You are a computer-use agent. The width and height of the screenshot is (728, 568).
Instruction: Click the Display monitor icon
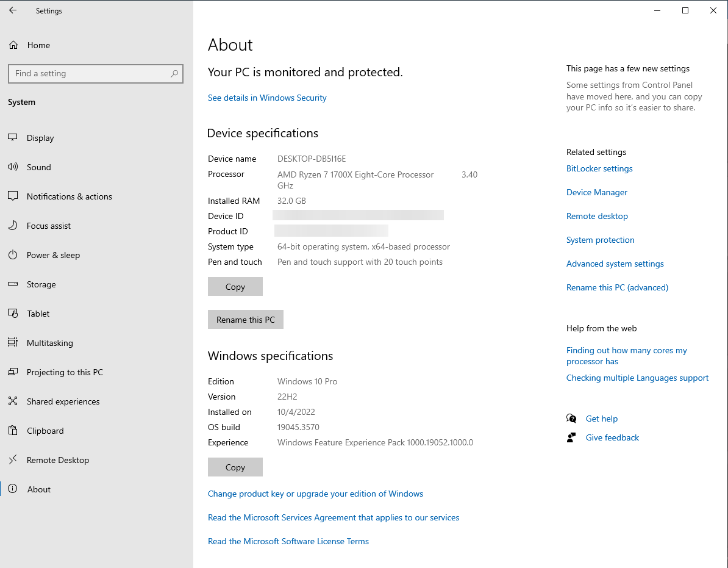(x=13, y=137)
